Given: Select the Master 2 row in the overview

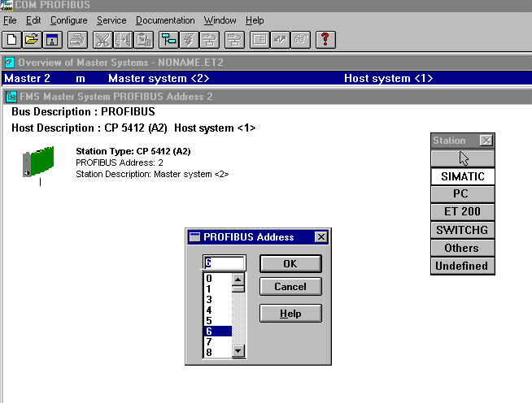Looking at the screenshot, I should pyautogui.click(x=267, y=78).
